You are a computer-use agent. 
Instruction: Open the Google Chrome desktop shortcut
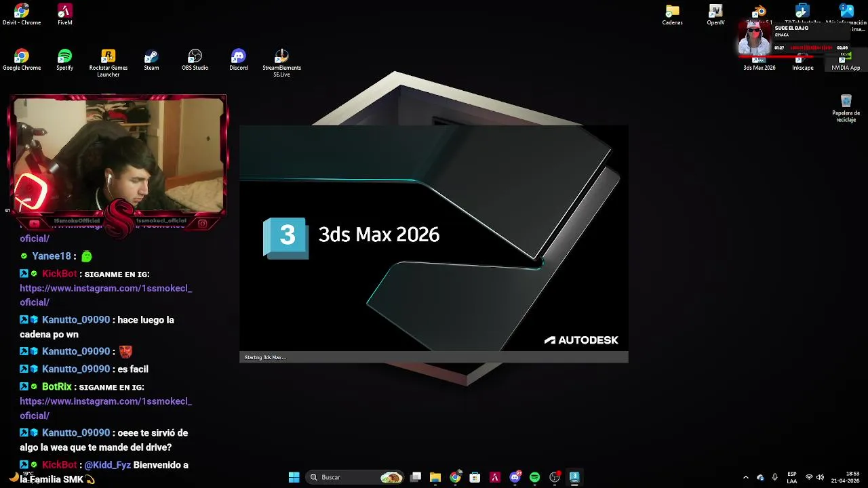(22, 60)
